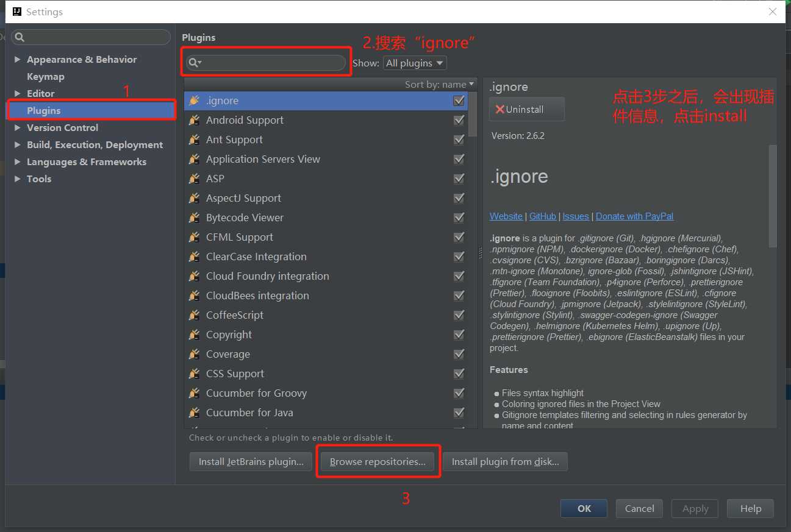The width and height of the screenshot is (791, 532).
Task: Click the Android Support plugin icon
Action: coord(195,120)
